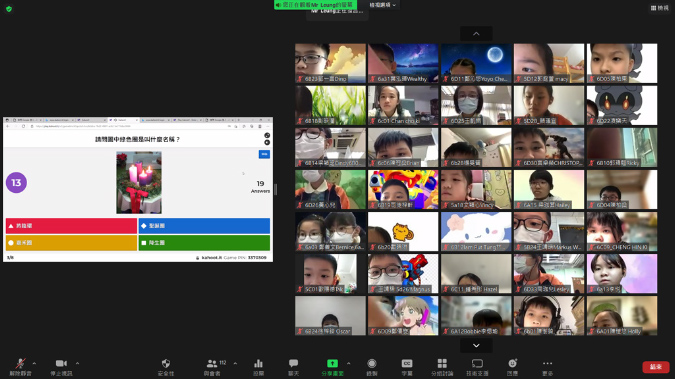
Task: Click muted mic icon on Hazel tile
Action: point(446,289)
